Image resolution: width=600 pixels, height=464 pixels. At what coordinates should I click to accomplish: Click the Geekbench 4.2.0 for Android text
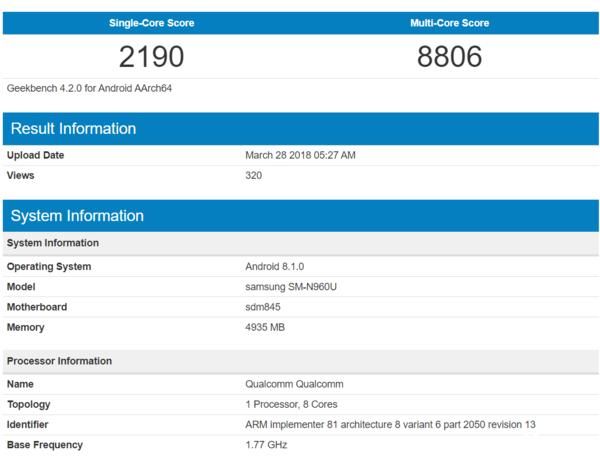[x=90, y=88]
